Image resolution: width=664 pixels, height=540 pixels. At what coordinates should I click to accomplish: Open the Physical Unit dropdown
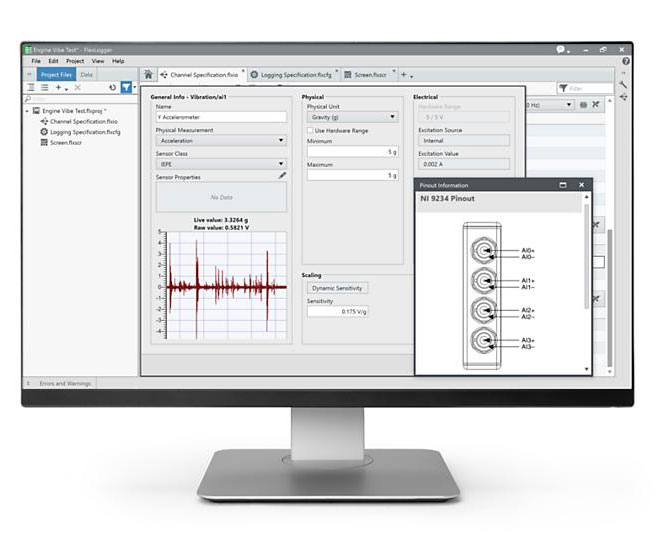point(351,117)
